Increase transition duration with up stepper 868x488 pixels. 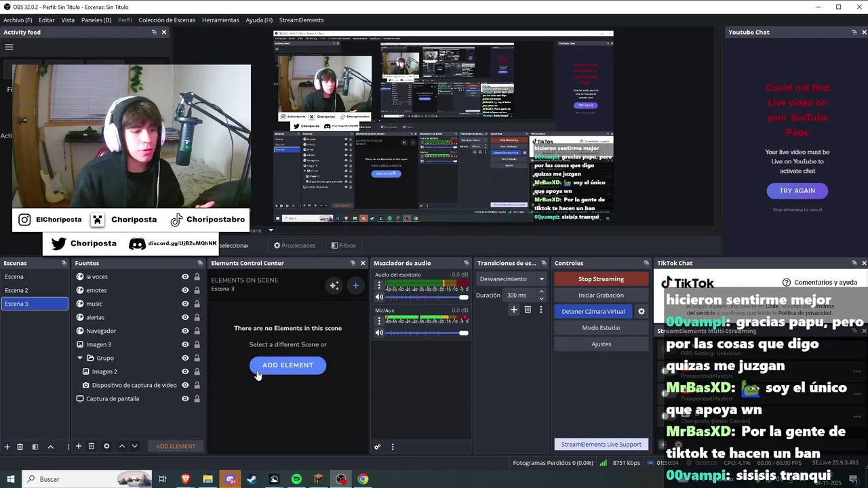(541, 292)
